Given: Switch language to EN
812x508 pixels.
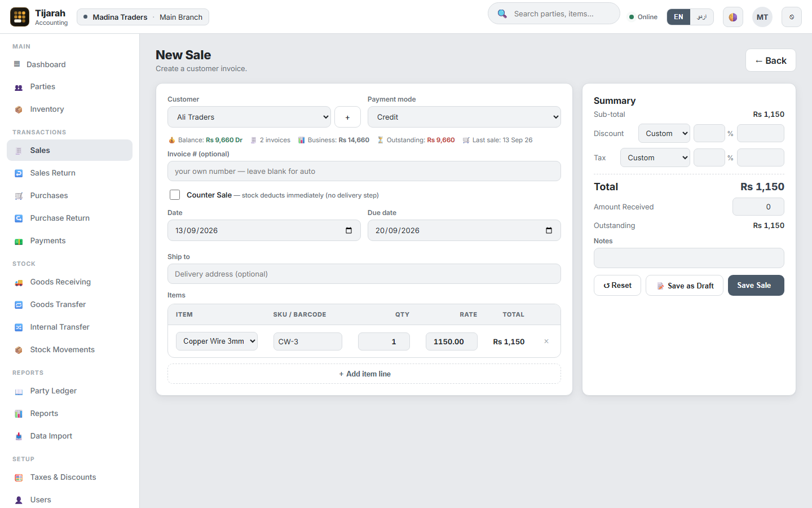Looking at the screenshot, I should tap(678, 17).
